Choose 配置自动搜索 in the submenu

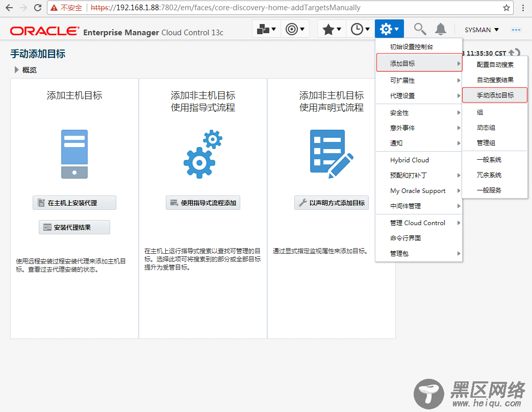click(x=495, y=64)
